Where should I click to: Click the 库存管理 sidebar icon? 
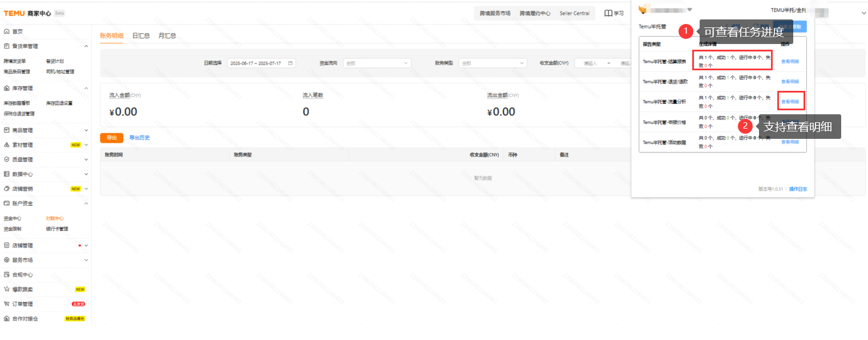coord(6,88)
